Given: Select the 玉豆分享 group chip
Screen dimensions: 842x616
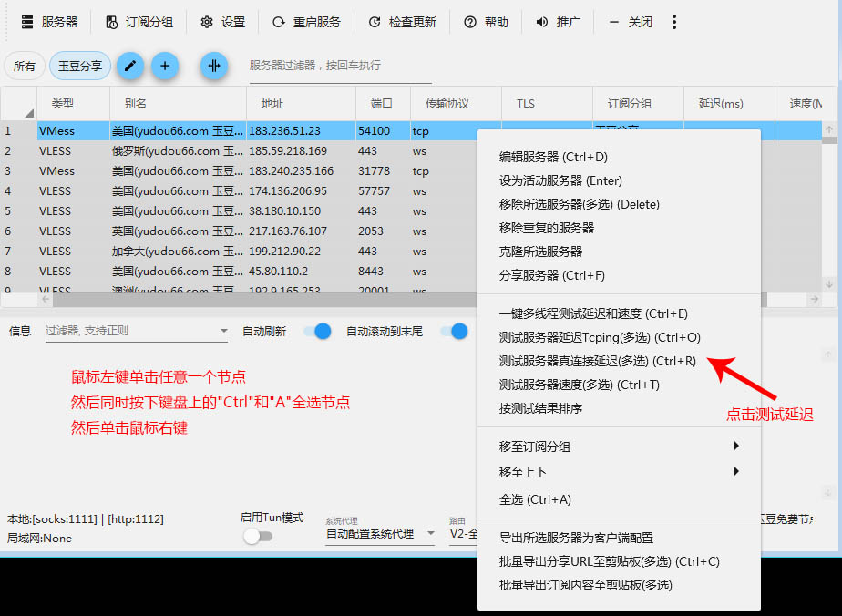Looking at the screenshot, I should 80,66.
